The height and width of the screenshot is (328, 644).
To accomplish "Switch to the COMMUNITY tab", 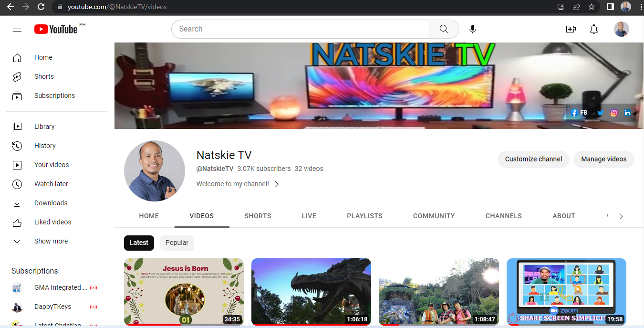I will click(434, 216).
